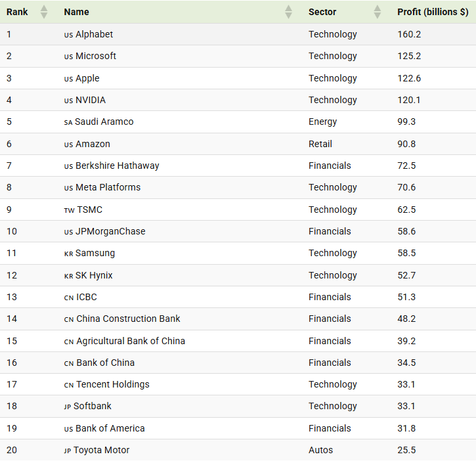Click the Retail sector cell
This screenshot has width=476, height=467.
(x=320, y=144)
